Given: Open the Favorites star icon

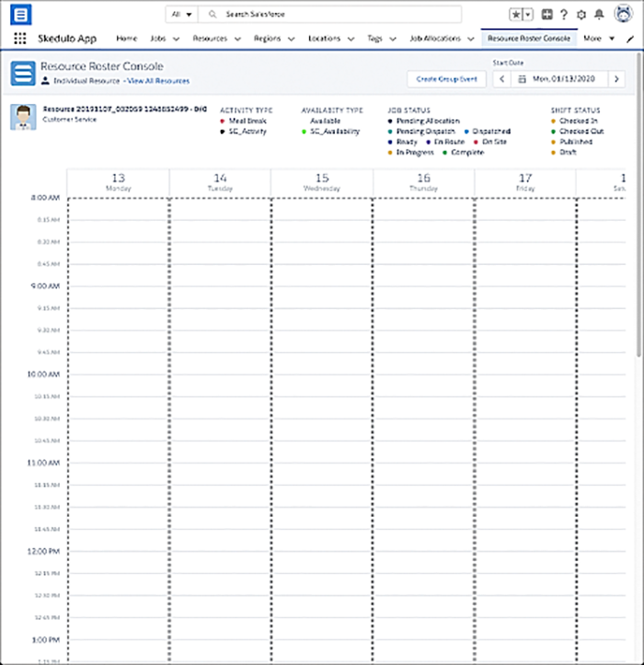Looking at the screenshot, I should click(516, 15).
